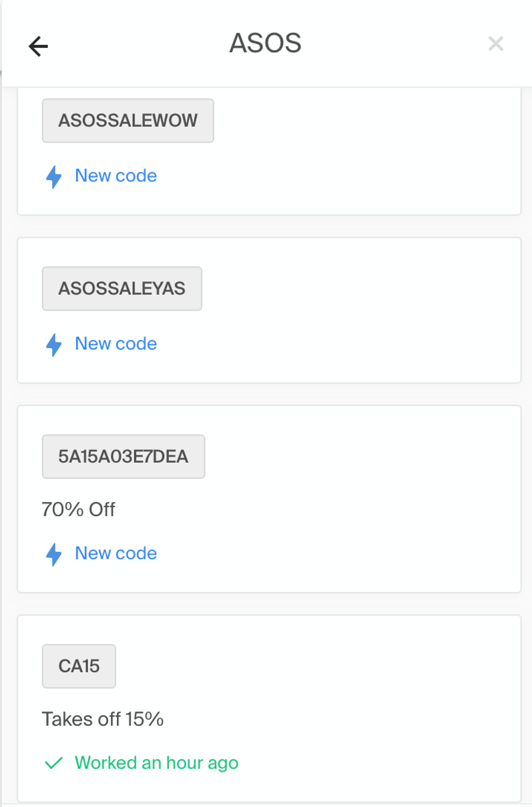Click the back arrow icon
This screenshot has height=807, width=532.
point(38,46)
